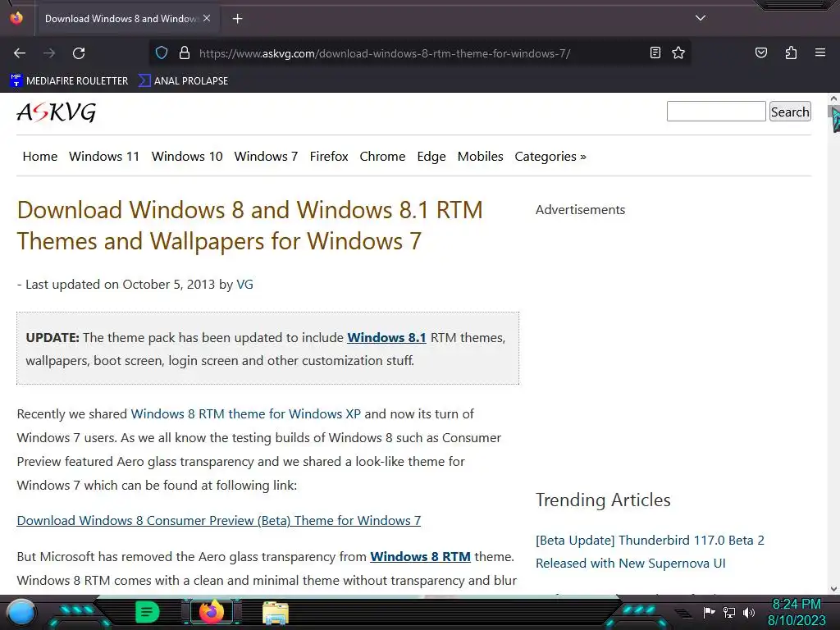Follow the bold Windows 8 RTM link

coord(421,557)
